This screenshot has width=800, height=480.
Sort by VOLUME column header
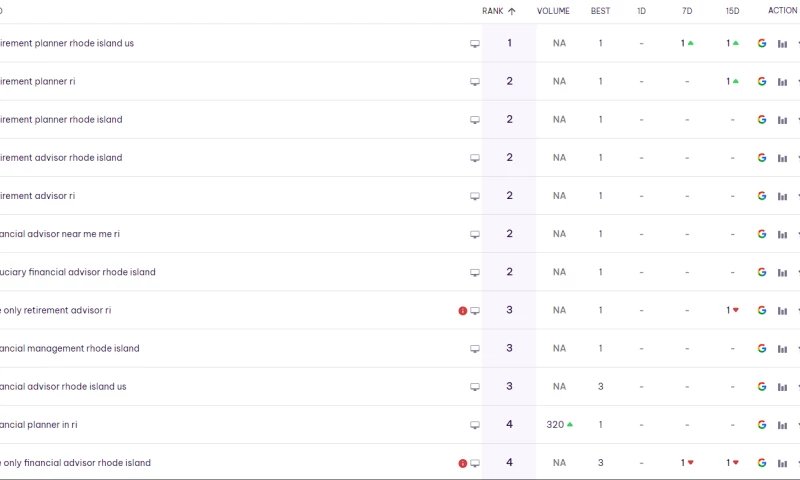(553, 11)
